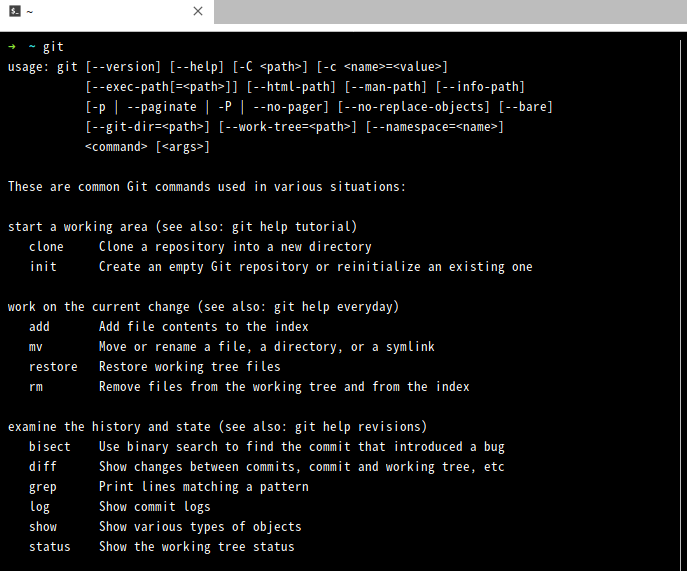Click the 'clone' command name

pyautogui.click(x=46, y=247)
